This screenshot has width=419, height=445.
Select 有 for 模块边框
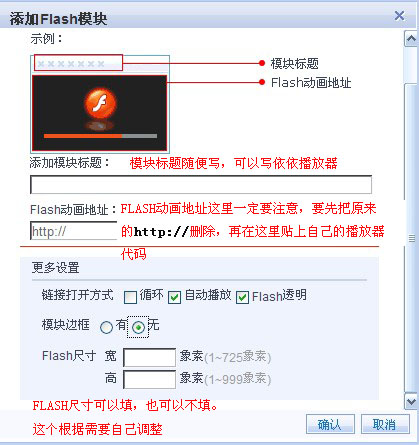point(106,327)
